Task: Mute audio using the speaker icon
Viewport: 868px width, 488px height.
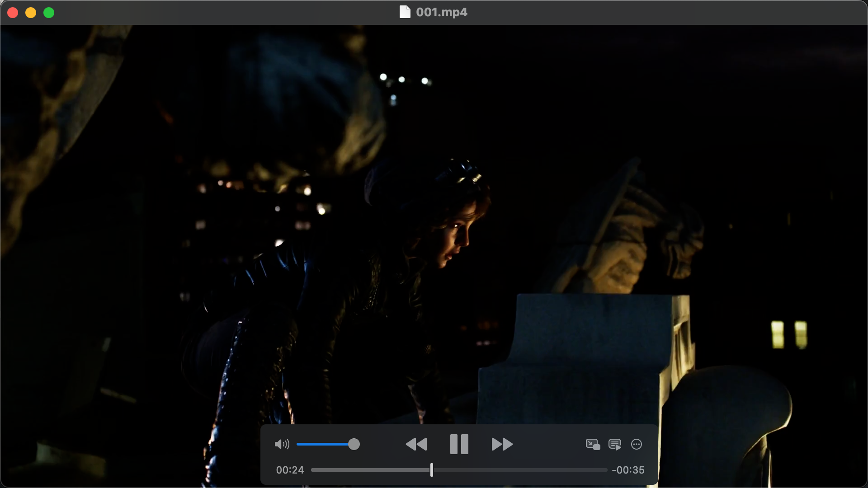Action: [282, 444]
